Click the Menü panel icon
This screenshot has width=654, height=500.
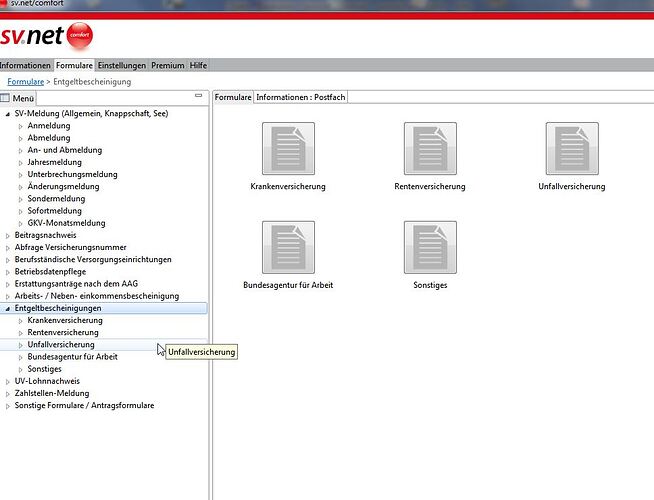[x=5, y=98]
